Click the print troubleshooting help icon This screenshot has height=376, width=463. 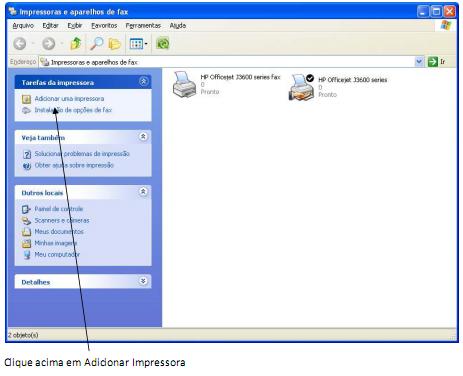(27, 154)
